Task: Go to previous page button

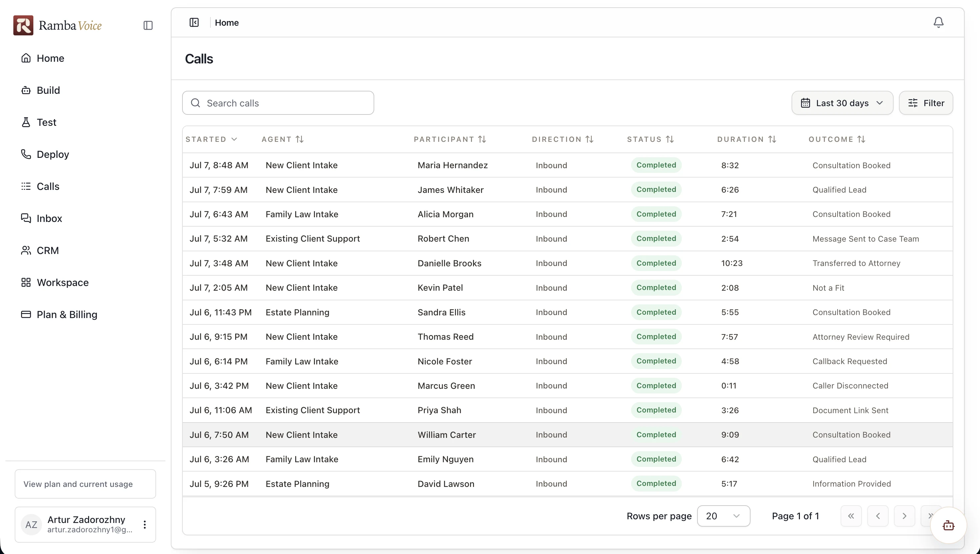Action: pyautogui.click(x=878, y=516)
